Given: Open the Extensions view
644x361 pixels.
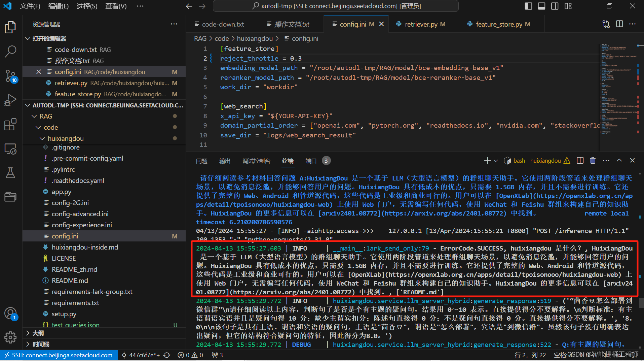Looking at the screenshot, I should point(10,124).
